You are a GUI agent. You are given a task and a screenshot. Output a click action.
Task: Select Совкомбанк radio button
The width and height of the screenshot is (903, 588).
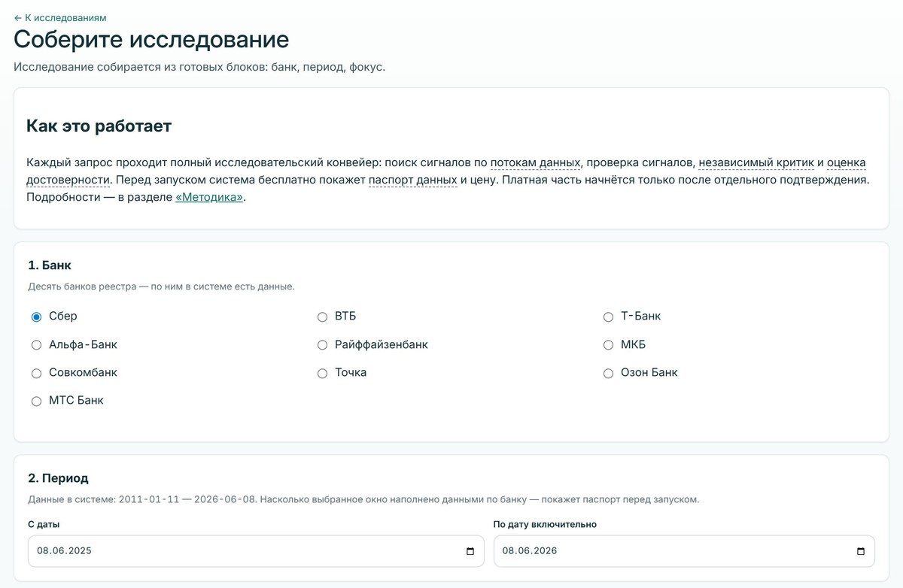point(36,373)
